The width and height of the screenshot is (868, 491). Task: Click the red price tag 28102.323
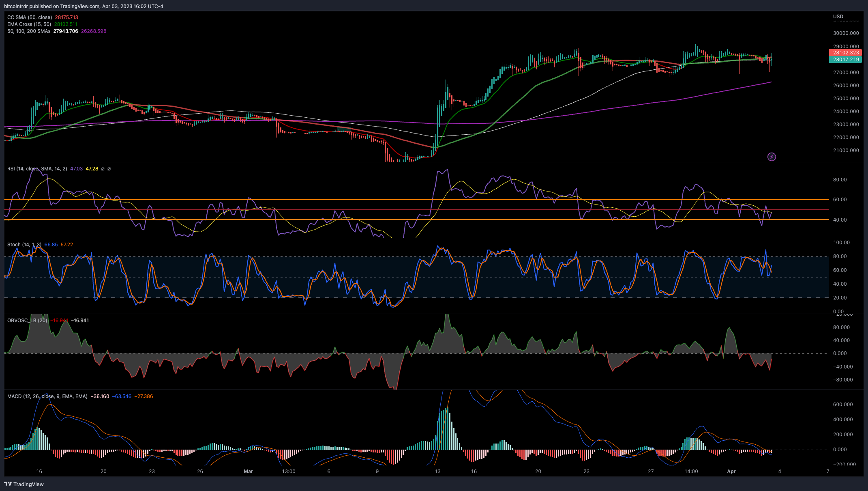(846, 53)
